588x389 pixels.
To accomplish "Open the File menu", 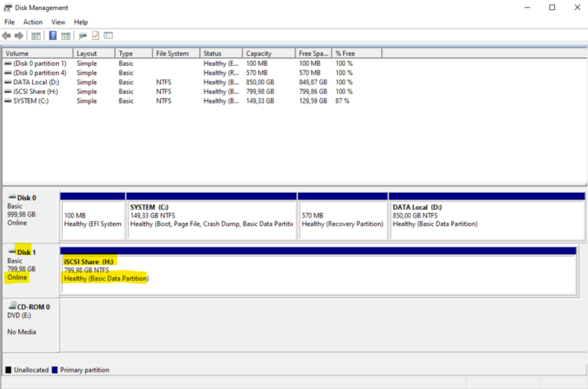I will (10, 22).
